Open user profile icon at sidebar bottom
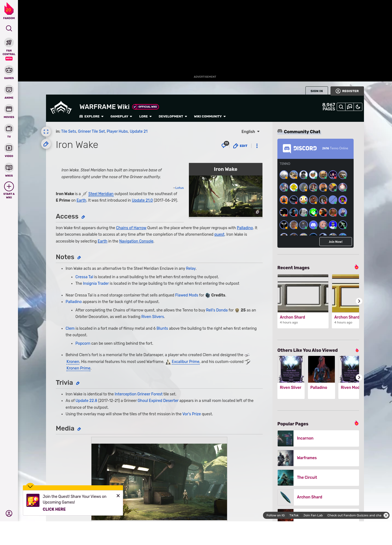 [x=9, y=513]
